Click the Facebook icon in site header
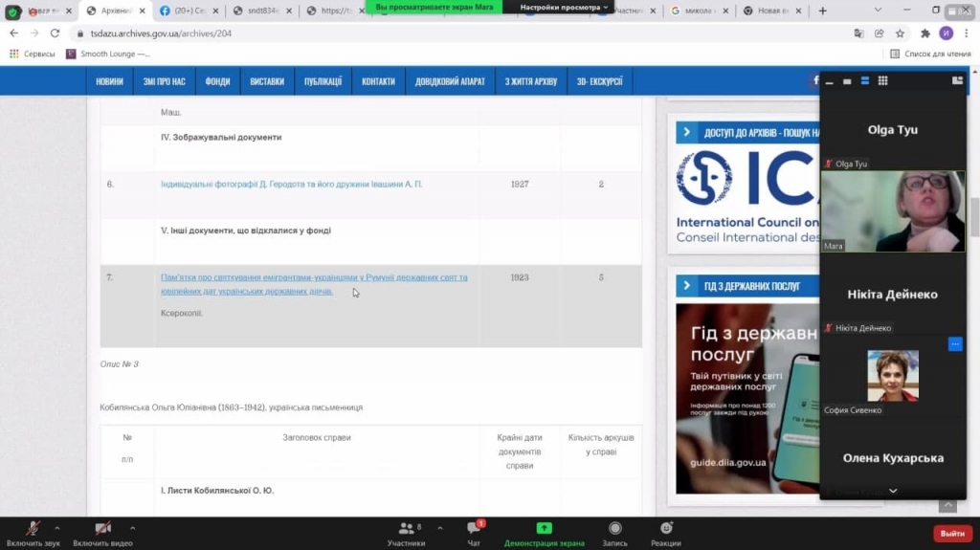 point(815,80)
